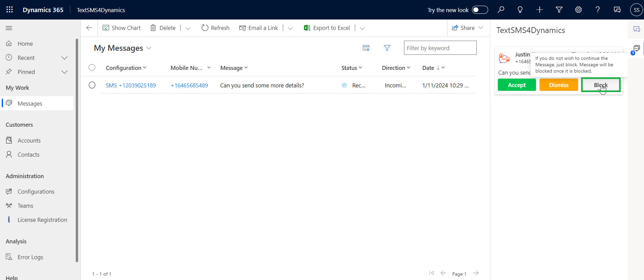The width and height of the screenshot is (644, 280).
Task: Click the orange Dismiss button
Action: (x=558, y=85)
